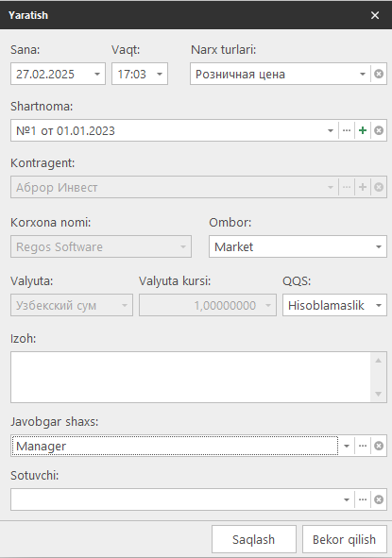Image resolution: width=392 pixels, height=558 pixels.
Task: Expand the Vaqt time dropdown
Action: (x=160, y=74)
